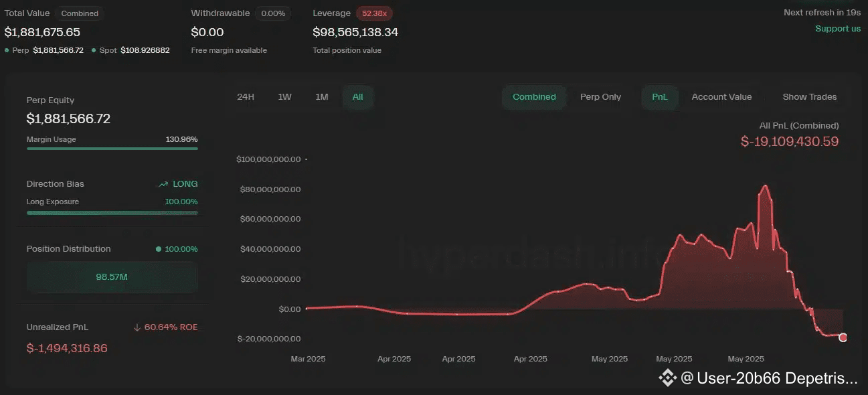Click the green dot beside Perp value
868x395 pixels.
click(x=7, y=50)
